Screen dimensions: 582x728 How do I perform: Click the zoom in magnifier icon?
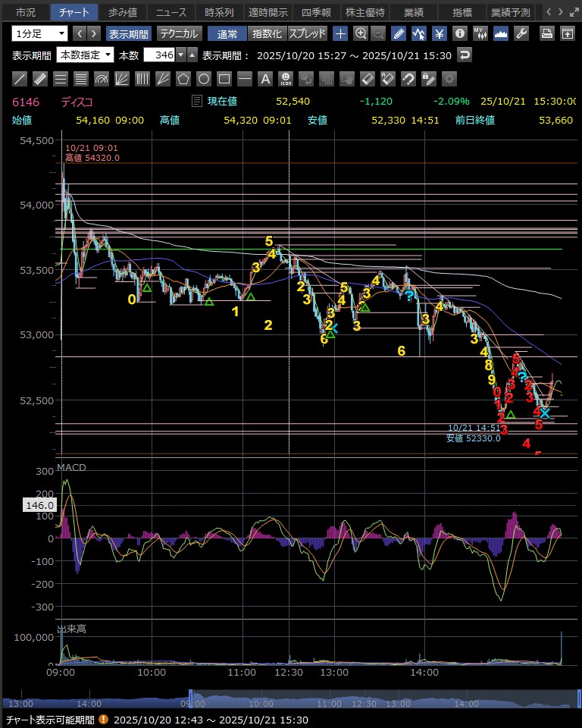click(x=361, y=33)
